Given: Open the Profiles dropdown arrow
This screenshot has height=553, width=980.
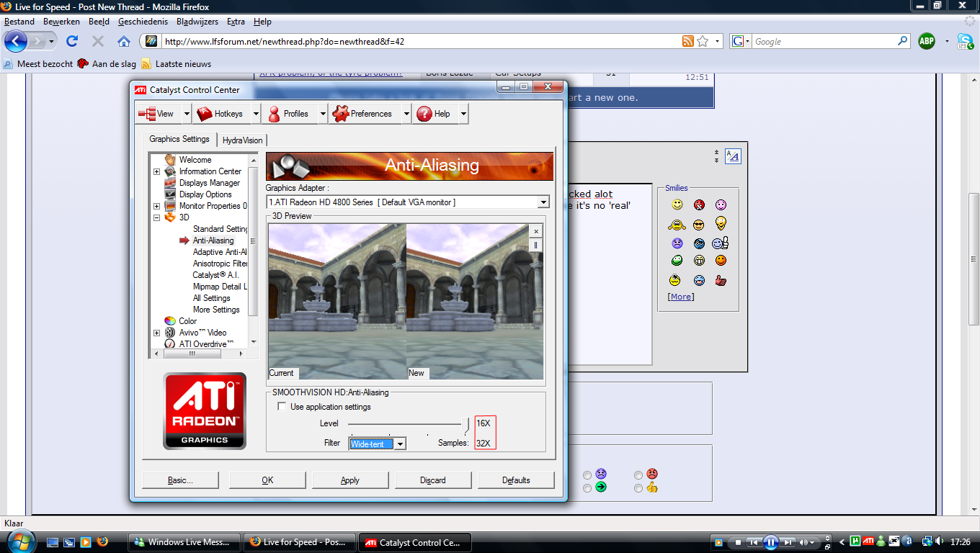Looking at the screenshot, I should click(322, 114).
